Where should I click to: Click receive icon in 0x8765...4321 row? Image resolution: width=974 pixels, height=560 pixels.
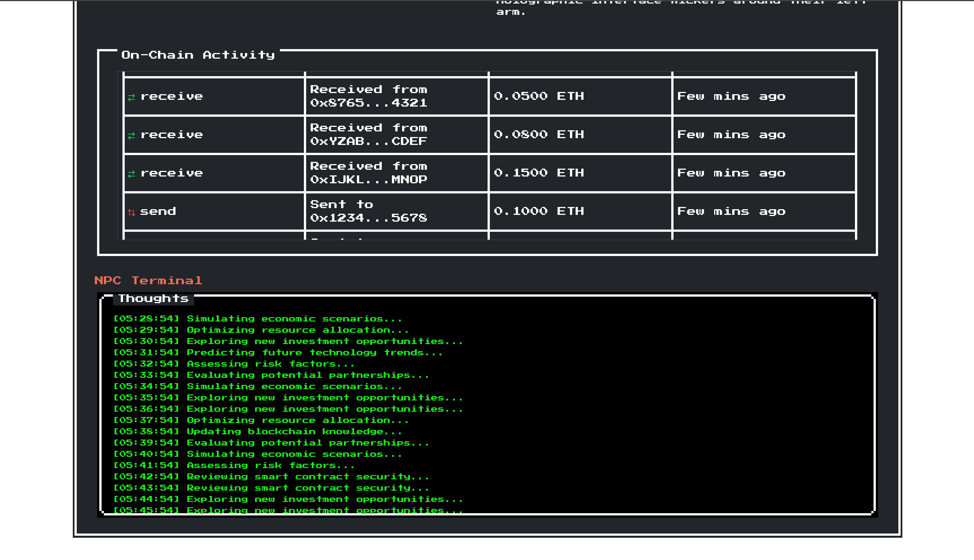click(x=131, y=97)
